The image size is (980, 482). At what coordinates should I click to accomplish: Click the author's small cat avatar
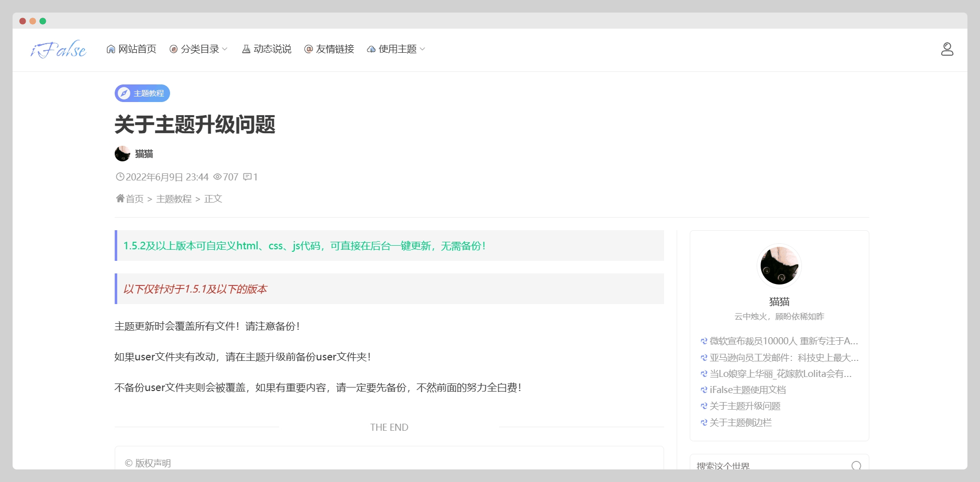click(x=122, y=154)
